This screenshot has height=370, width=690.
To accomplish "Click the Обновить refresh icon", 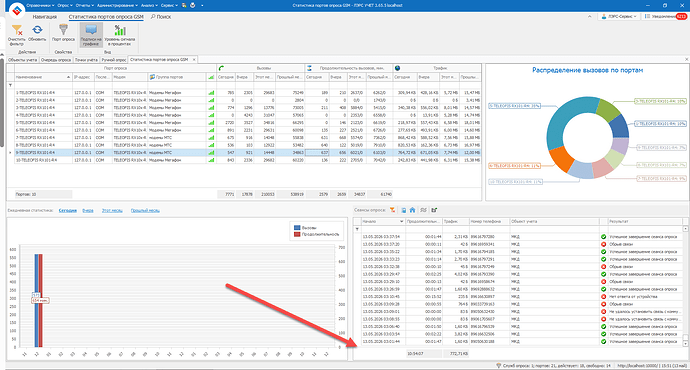I will tap(37, 30).
